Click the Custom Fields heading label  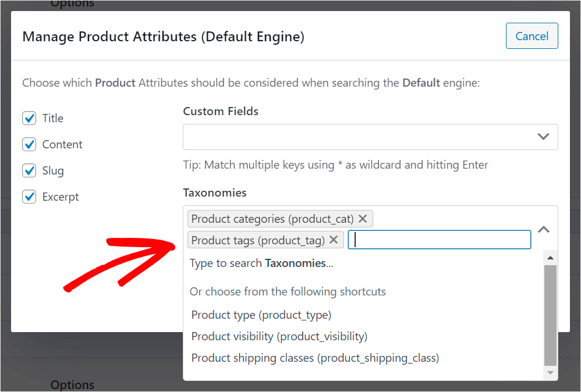(x=221, y=112)
